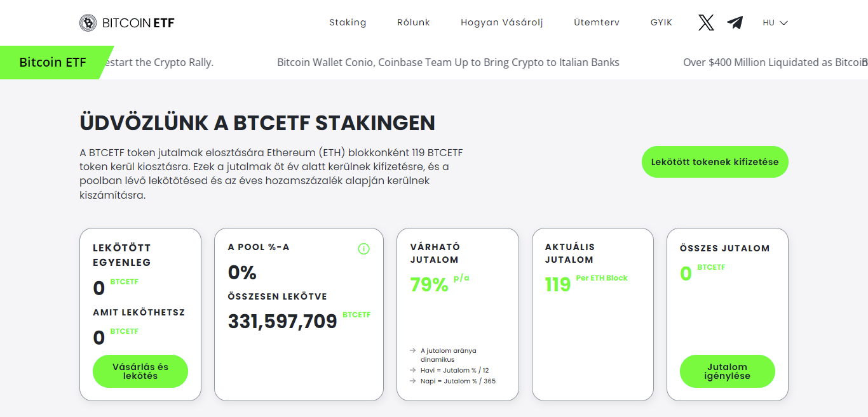This screenshot has height=417, width=868.
Task: Click the Vásárlás és lekötés button
Action: (140, 371)
